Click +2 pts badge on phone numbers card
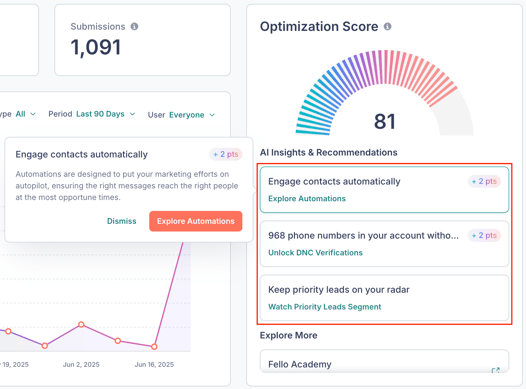 point(484,235)
